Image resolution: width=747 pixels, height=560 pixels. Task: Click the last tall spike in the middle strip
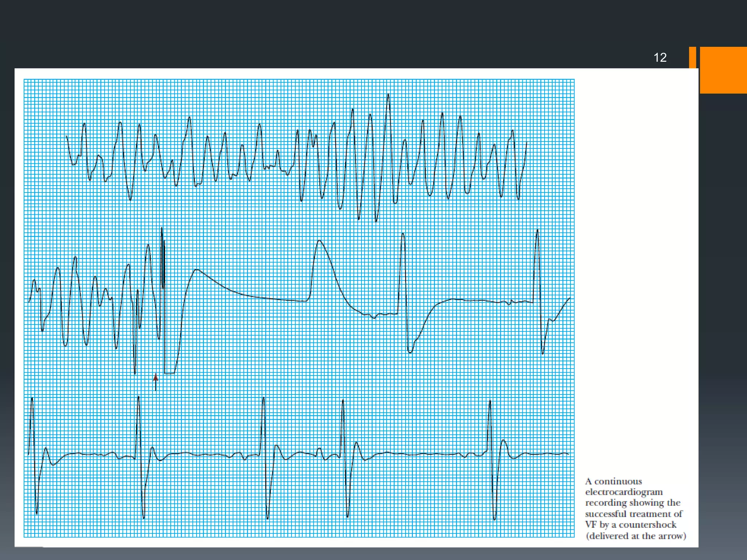[x=537, y=233]
